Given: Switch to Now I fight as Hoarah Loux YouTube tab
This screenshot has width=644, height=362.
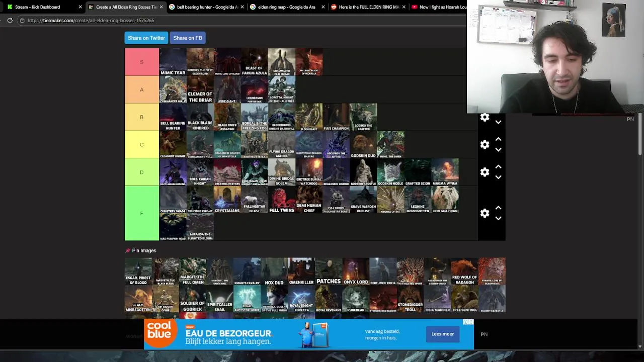Looking at the screenshot, I should [439, 7].
